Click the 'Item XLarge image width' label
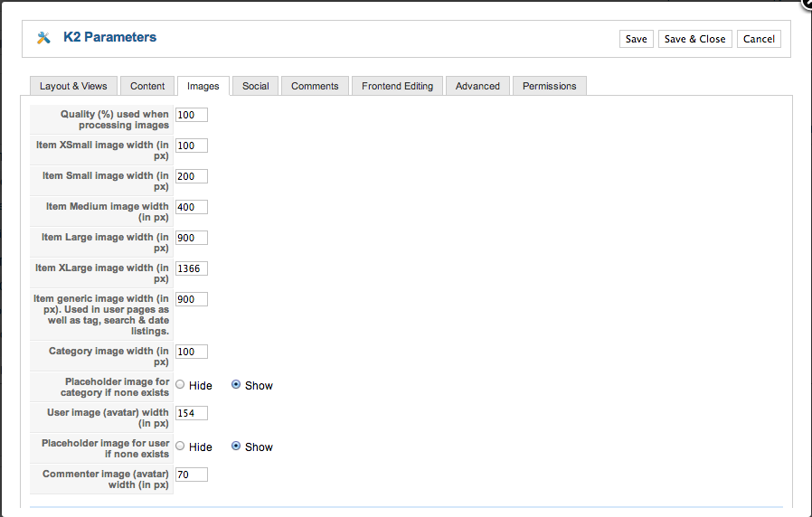Image resolution: width=812 pixels, height=517 pixels. [x=102, y=273]
